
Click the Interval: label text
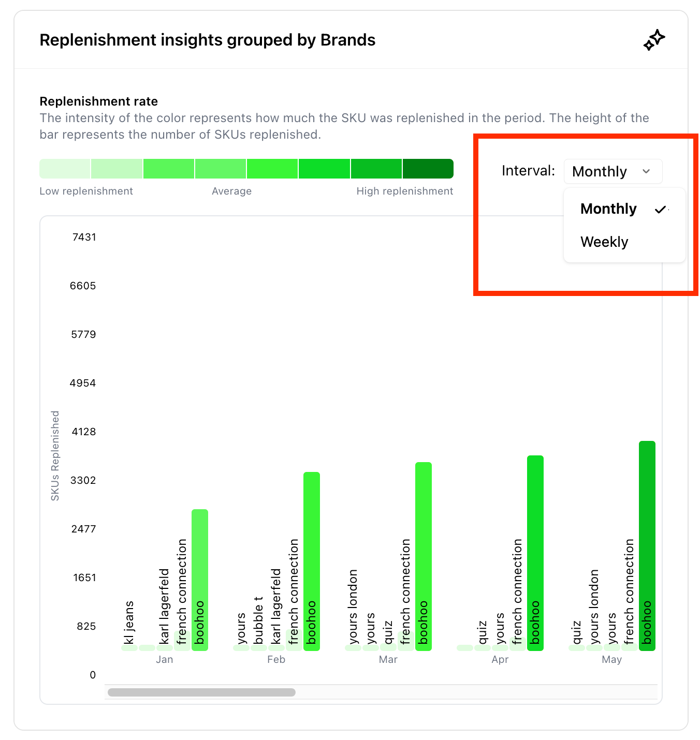click(x=528, y=171)
